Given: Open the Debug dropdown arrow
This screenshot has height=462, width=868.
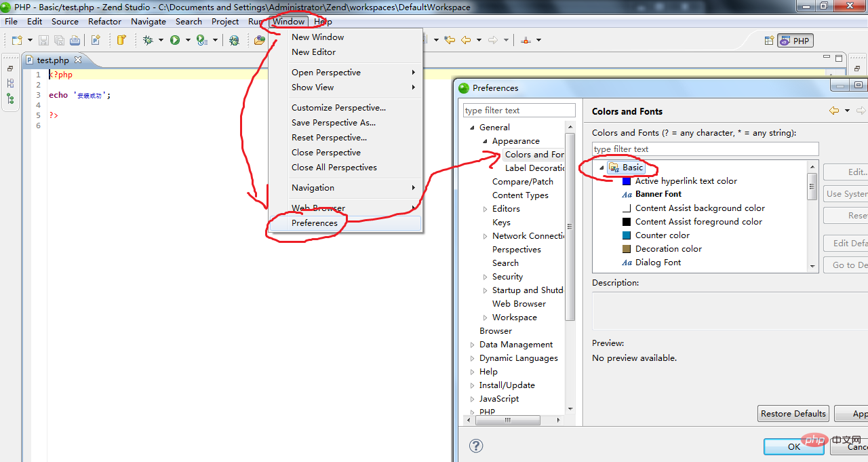Looking at the screenshot, I should point(161,40).
